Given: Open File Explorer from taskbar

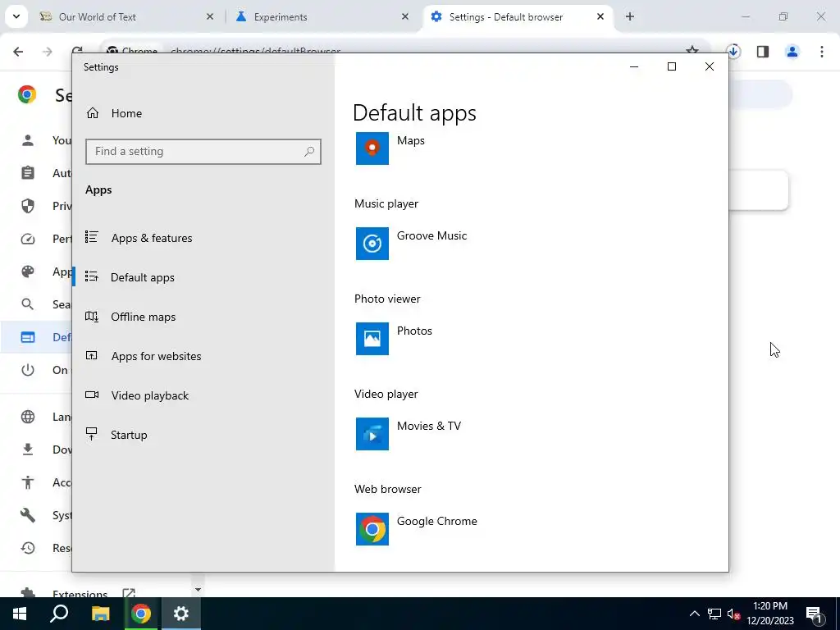Looking at the screenshot, I should coord(101,614).
